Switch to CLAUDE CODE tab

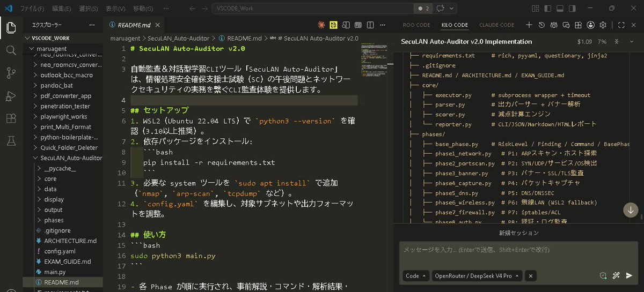[x=496, y=25]
